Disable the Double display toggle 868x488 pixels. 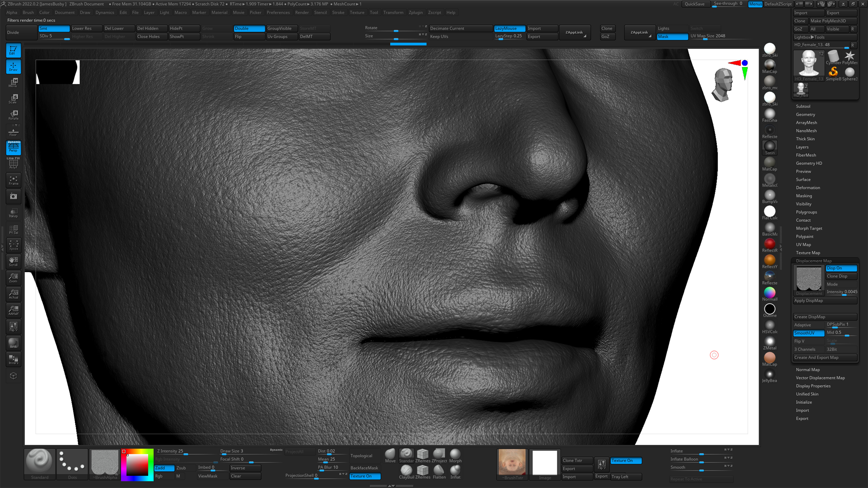pyautogui.click(x=249, y=28)
